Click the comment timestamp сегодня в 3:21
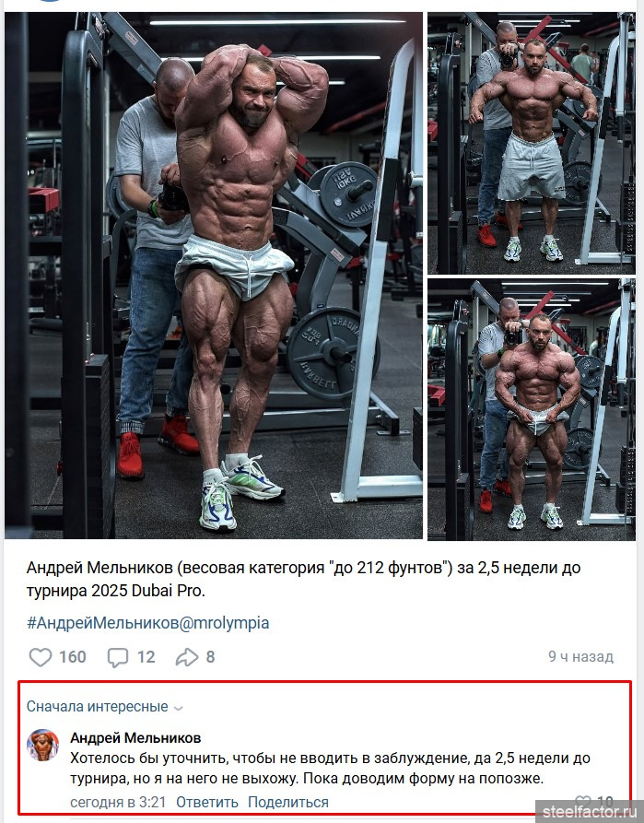644x823 pixels. (x=118, y=802)
